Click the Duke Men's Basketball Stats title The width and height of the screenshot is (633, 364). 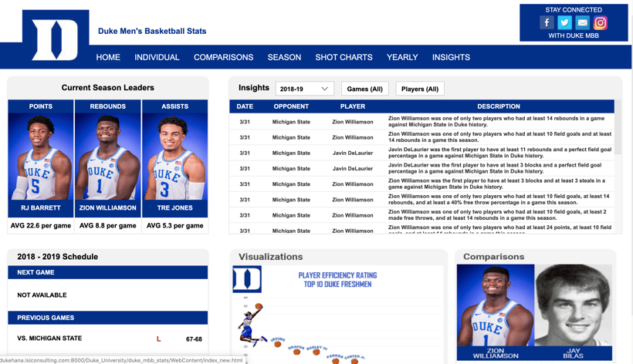click(x=152, y=31)
